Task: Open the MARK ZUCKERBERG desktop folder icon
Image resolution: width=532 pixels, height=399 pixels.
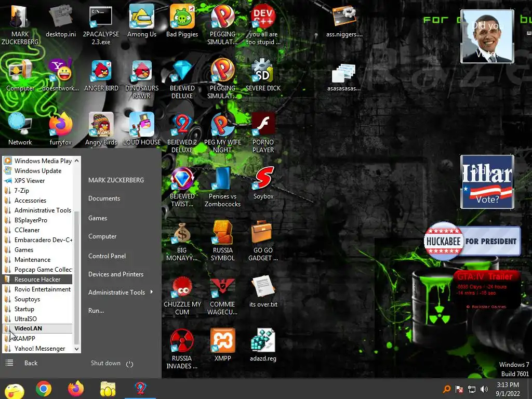Action: pyautogui.click(x=20, y=24)
